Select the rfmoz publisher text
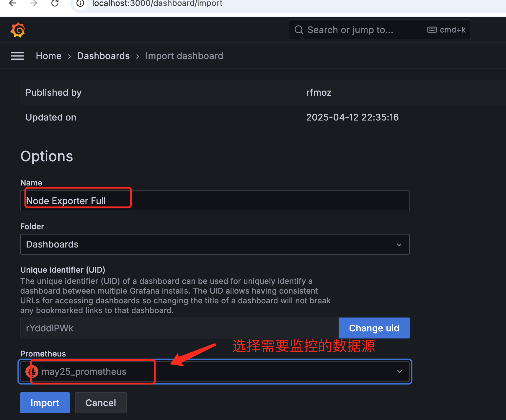The image size is (506, 420). coord(319,92)
